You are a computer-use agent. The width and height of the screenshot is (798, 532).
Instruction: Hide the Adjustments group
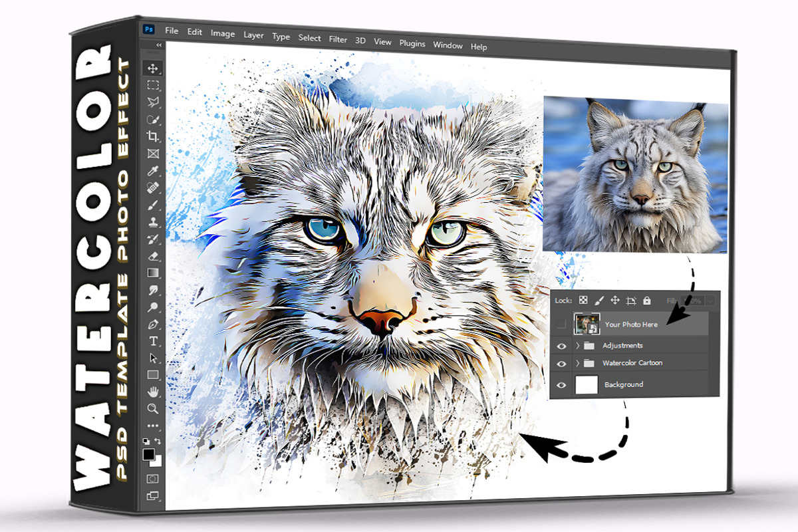pyautogui.click(x=562, y=346)
